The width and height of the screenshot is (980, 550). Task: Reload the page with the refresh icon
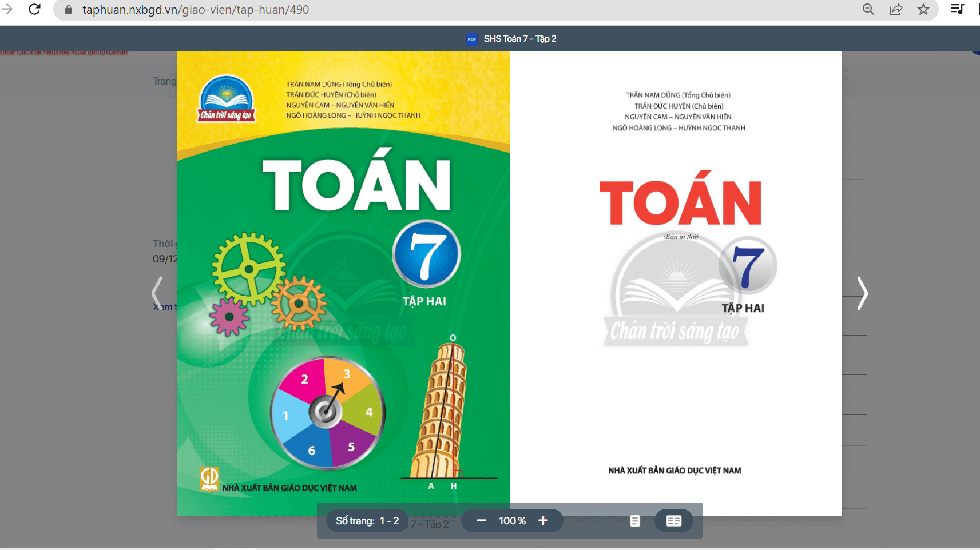tap(34, 9)
